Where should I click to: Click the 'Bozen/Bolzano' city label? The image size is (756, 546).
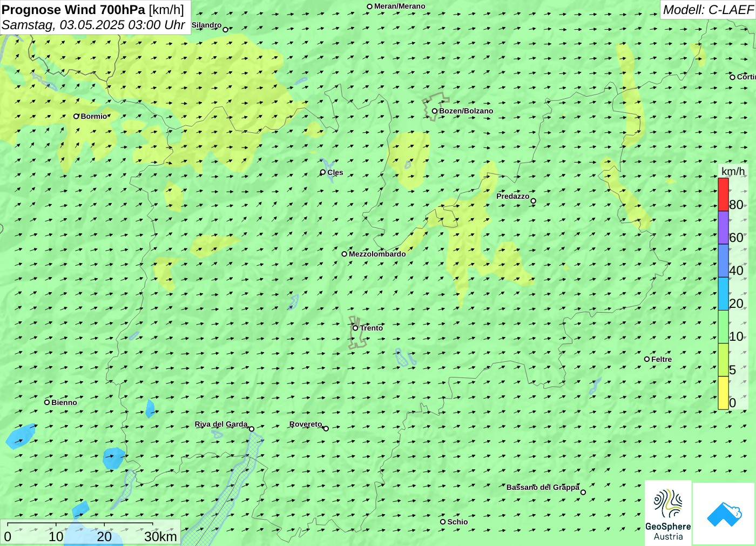click(x=466, y=111)
